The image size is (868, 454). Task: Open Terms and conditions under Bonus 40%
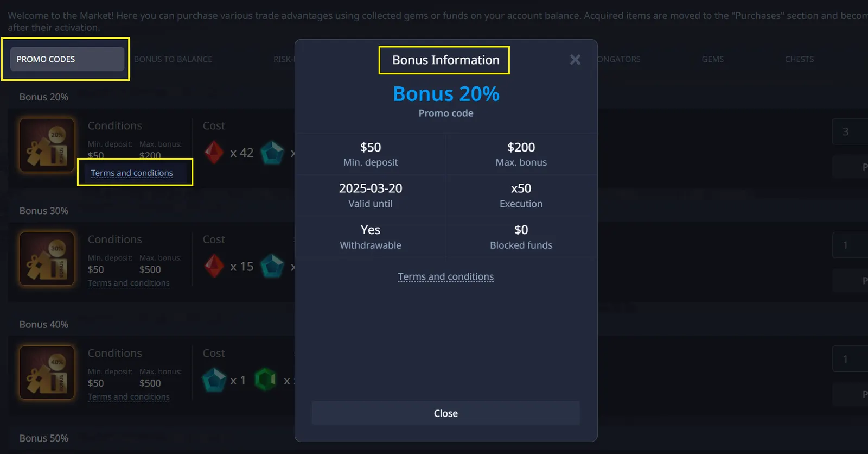tap(129, 397)
